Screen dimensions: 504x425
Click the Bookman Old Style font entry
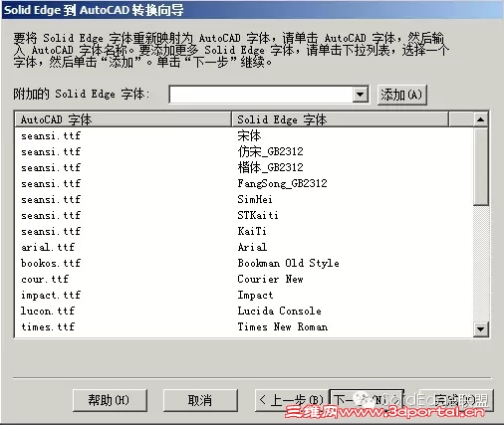[x=288, y=263]
